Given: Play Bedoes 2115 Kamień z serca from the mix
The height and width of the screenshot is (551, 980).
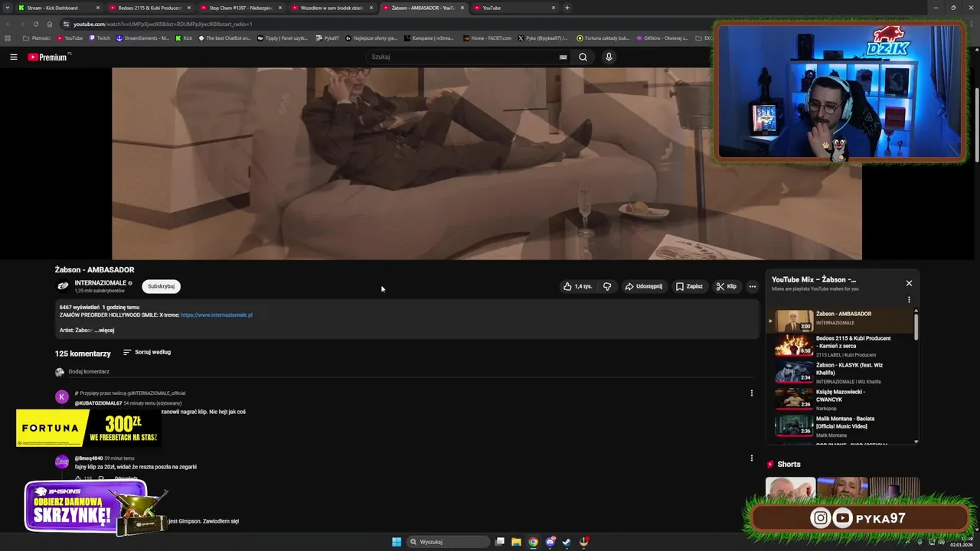Looking at the screenshot, I should click(x=841, y=346).
